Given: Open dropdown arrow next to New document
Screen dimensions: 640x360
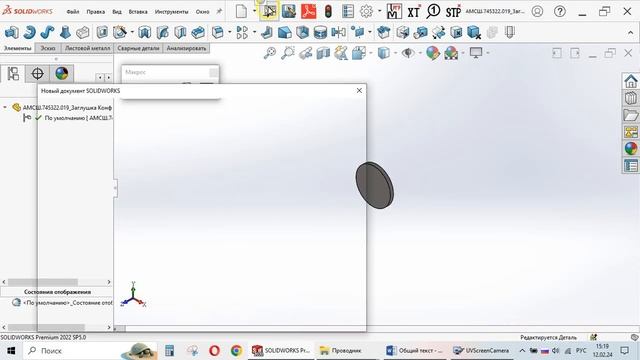Looking at the screenshot, I should pyautogui.click(x=254, y=11).
